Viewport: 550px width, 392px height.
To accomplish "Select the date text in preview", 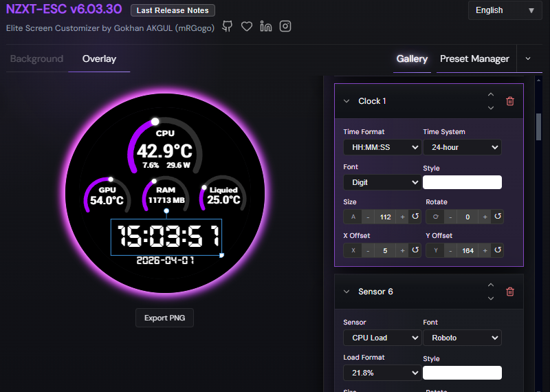I will (x=165, y=260).
